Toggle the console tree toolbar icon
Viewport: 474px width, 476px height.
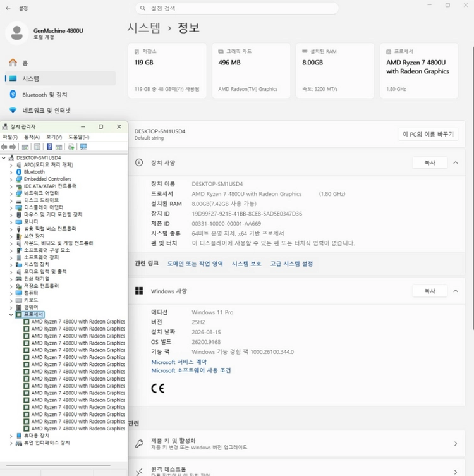(25, 147)
